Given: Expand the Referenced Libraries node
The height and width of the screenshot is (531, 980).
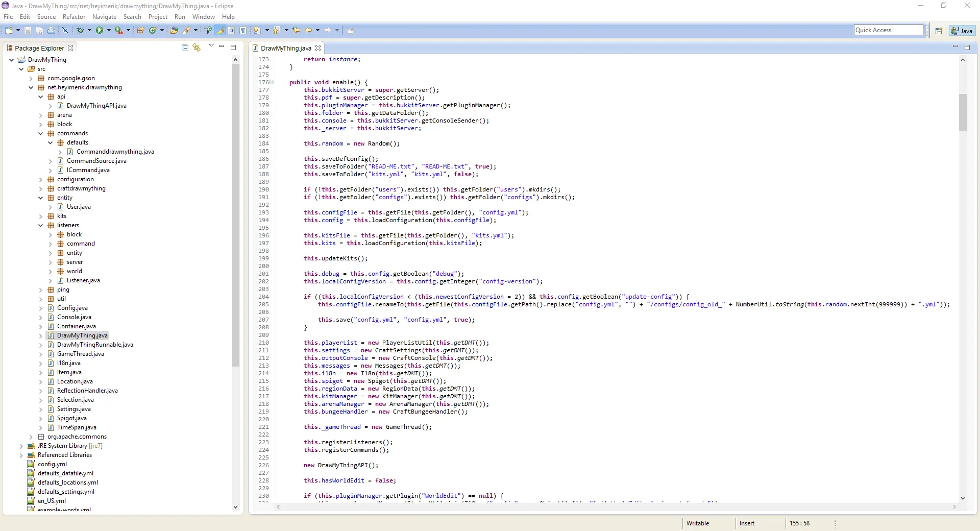Looking at the screenshot, I should point(21,455).
